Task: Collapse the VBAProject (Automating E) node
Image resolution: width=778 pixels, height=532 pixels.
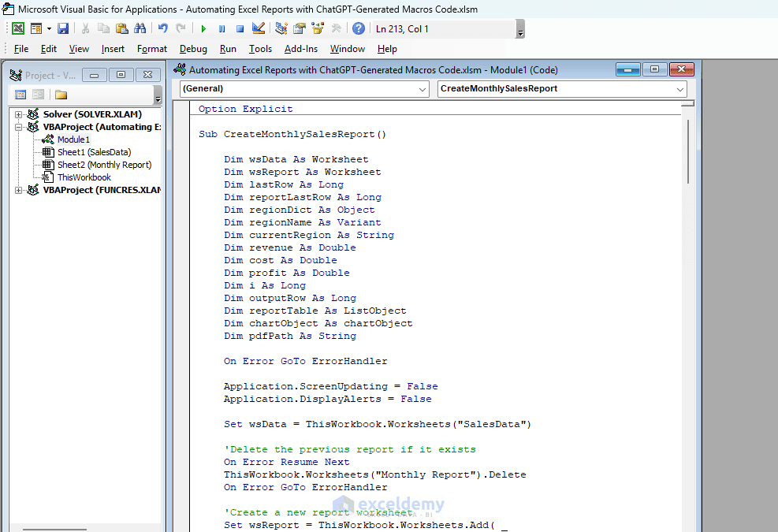Action: click(x=18, y=127)
